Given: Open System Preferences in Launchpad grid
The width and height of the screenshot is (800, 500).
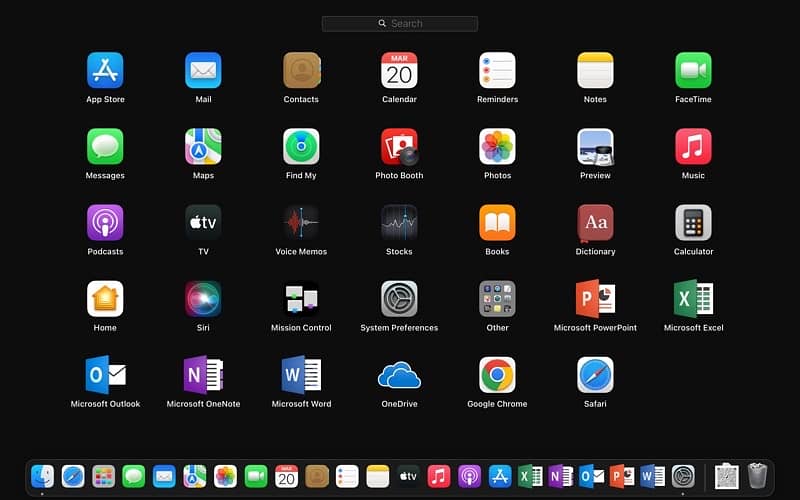Looking at the screenshot, I should (399, 299).
